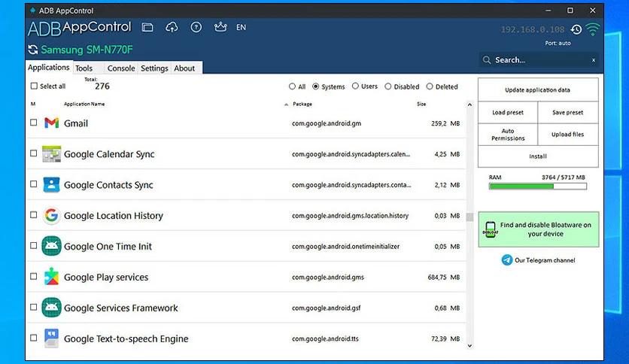Sort by Package column header
The image size is (629, 364).
[302, 104]
